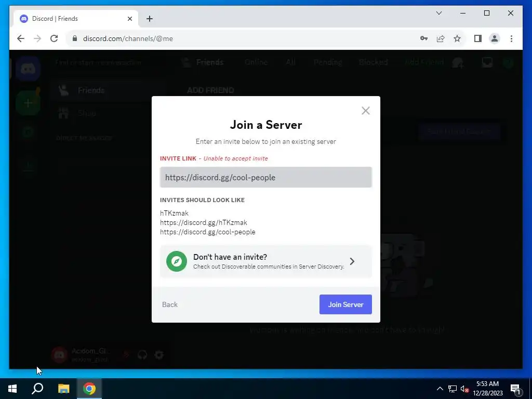Viewport: 532px width, 399px height.
Task: Open saved passwords key icon
Action: 424,38
